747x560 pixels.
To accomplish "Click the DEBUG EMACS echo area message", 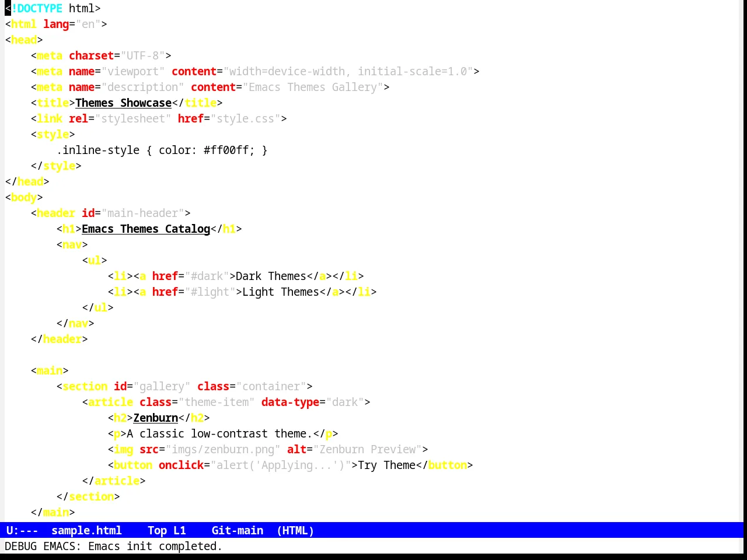I will click(113, 546).
